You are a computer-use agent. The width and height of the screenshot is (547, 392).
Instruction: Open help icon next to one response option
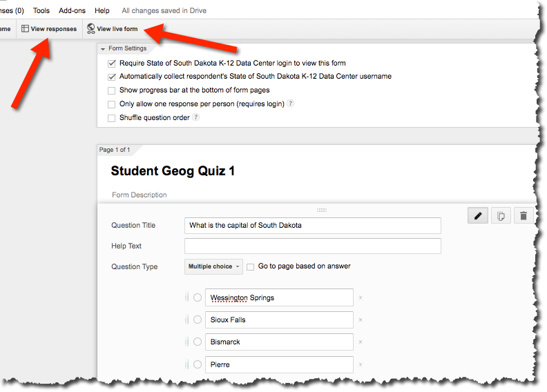pyautogui.click(x=290, y=103)
